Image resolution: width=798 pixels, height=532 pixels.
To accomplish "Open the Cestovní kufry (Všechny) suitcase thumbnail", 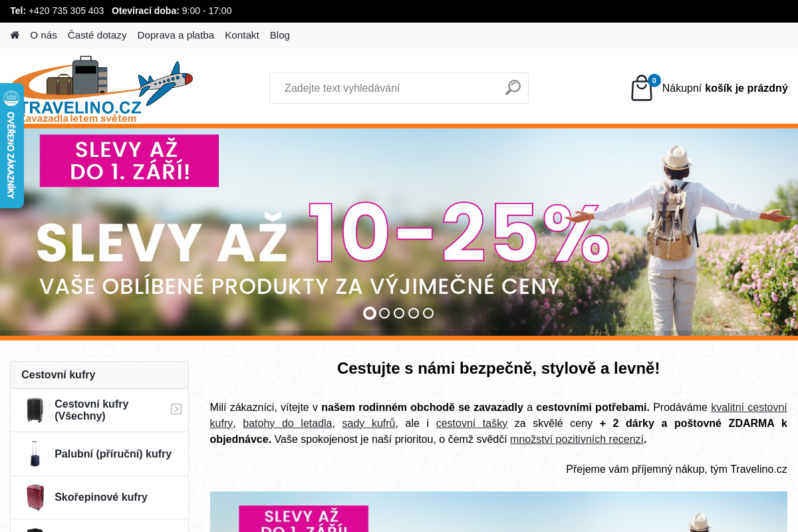I will 35,410.
